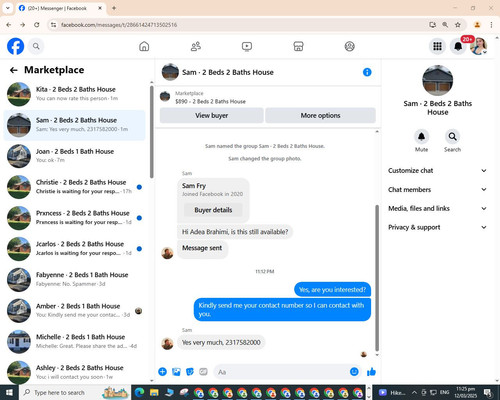Open the Friends icon in top navigation
Image resolution: width=500 pixels, height=400 pixels.
click(196, 46)
